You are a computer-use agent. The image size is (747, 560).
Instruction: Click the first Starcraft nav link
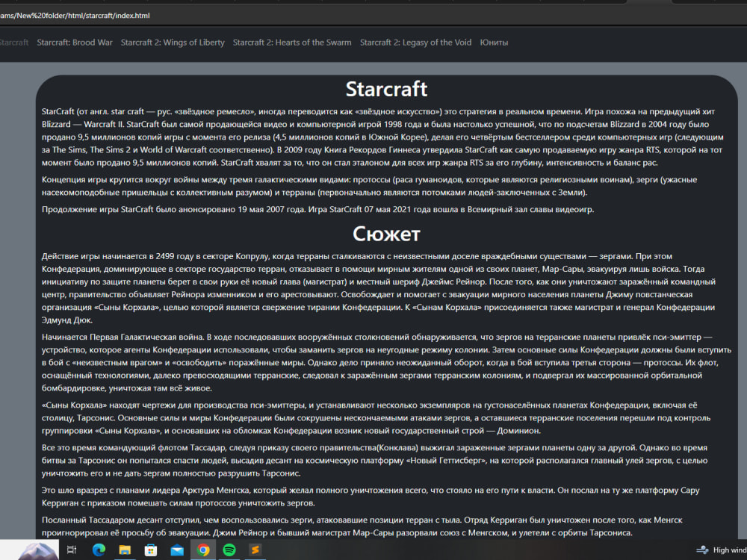coord(13,43)
